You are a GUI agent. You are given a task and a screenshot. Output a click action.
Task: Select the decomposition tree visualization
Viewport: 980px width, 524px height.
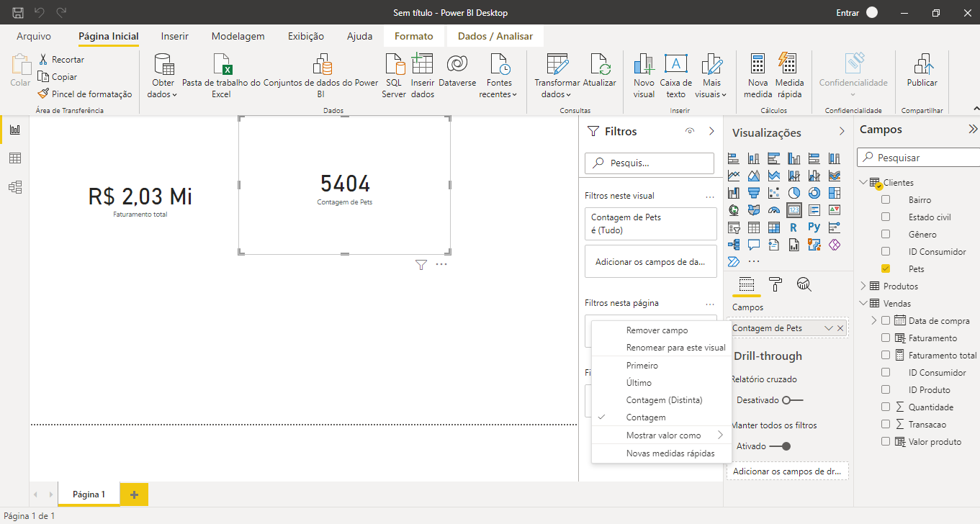(x=734, y=245)
